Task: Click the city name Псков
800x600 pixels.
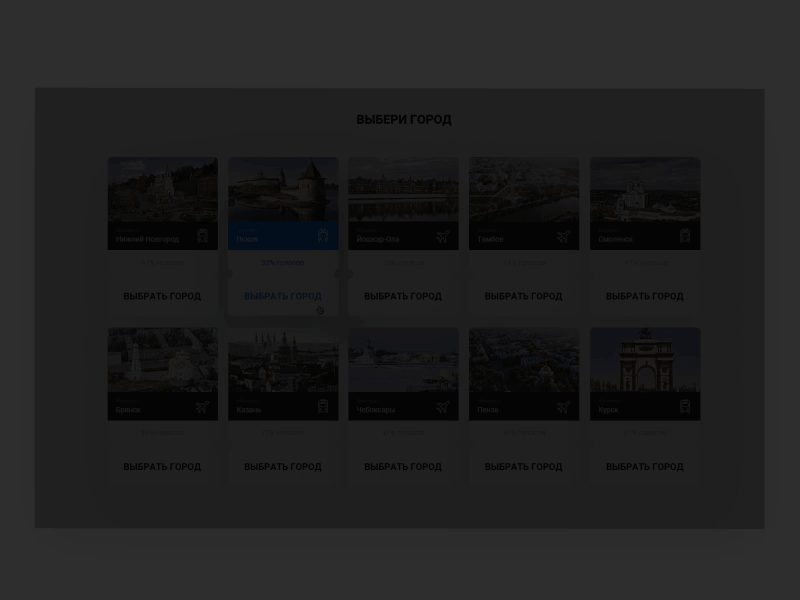Action: point(248,239)
